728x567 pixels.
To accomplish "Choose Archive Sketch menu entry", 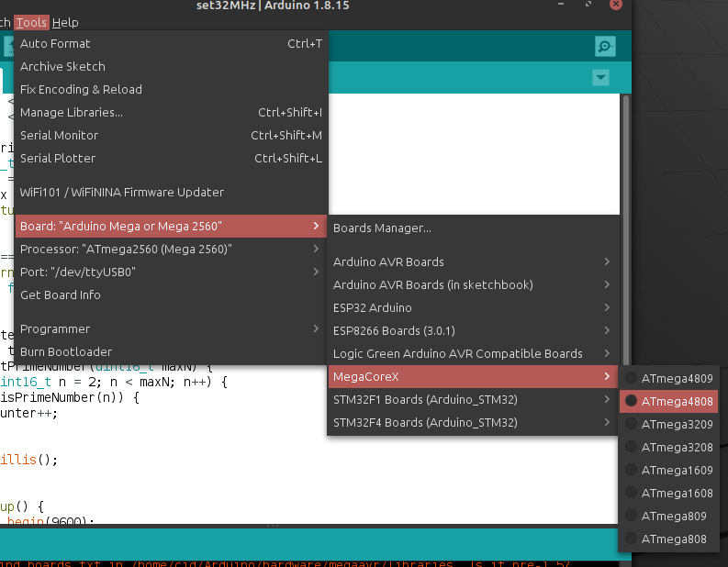I will [x=171, y=66].
